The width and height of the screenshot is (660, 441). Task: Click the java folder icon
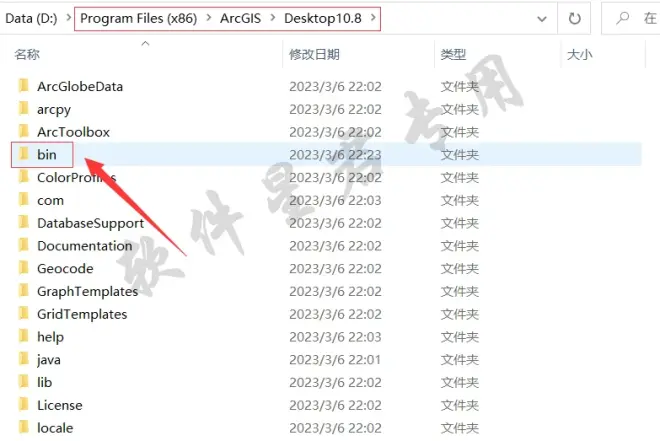(x=24, y=359)
